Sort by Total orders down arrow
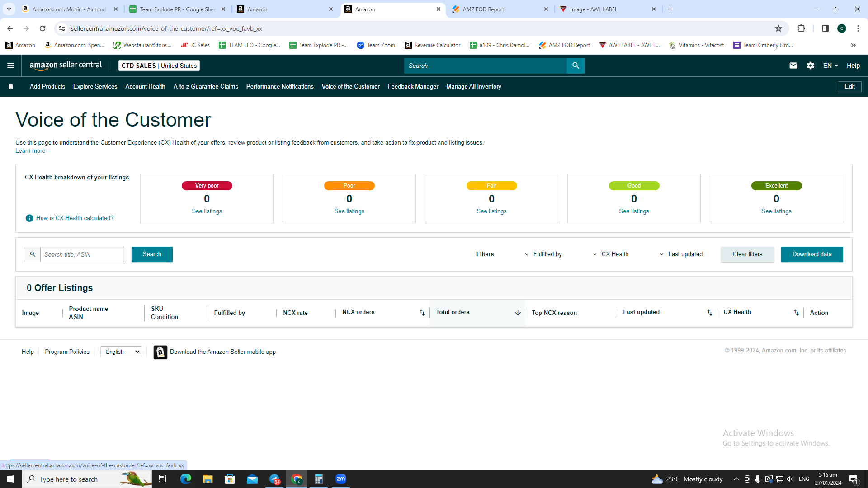This screenshot has height=488, width=868. click(x=518, y=313)
